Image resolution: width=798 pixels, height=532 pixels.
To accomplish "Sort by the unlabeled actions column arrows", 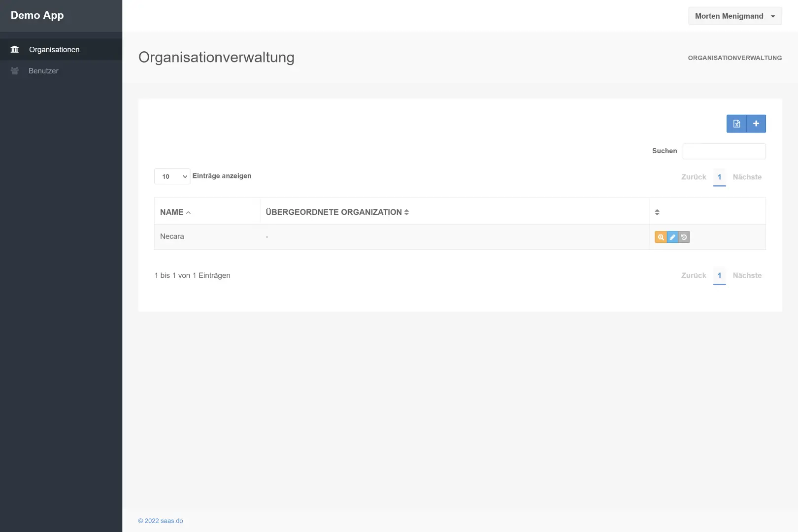I will pyautogui.click(x=657, y=212).
